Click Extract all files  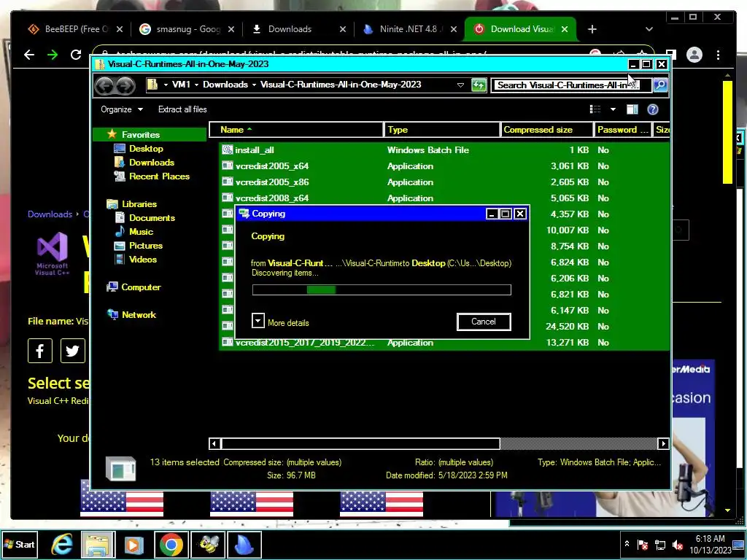point(182,109)
